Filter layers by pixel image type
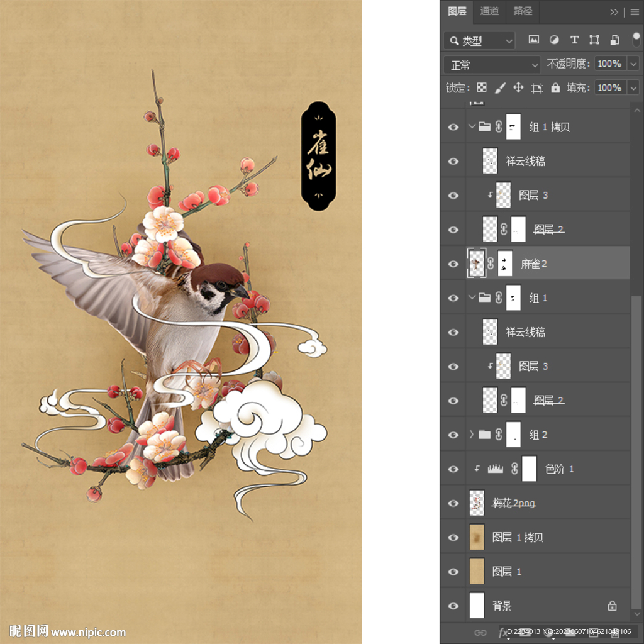The height and width of the screenshot is (644, 644). pos(534,40)
